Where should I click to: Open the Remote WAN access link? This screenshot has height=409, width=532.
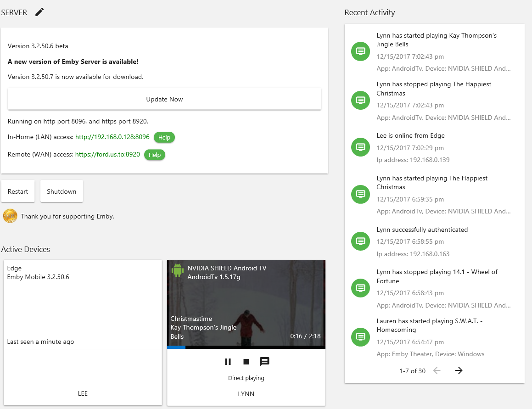[x=107, y=155]
